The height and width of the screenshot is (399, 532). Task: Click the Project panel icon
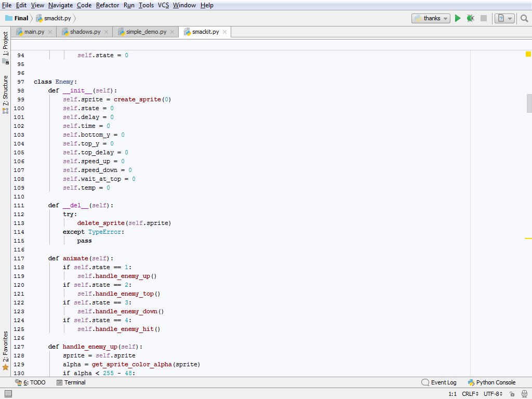pos(5,61)
